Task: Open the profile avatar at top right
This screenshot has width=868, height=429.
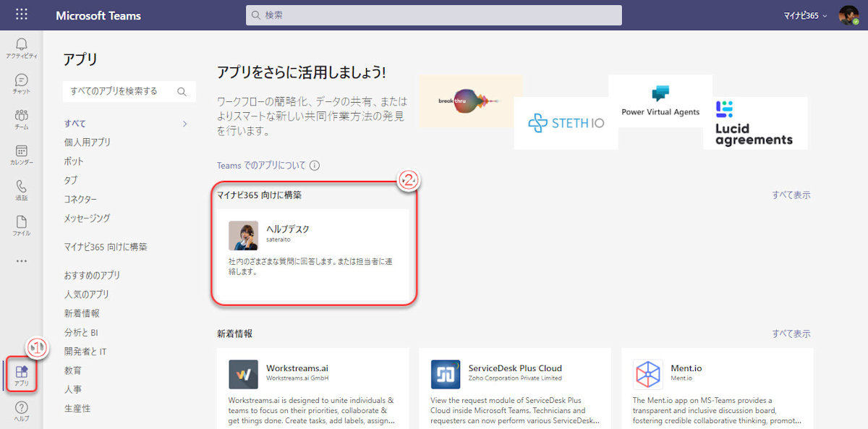Action: point(848,15)
